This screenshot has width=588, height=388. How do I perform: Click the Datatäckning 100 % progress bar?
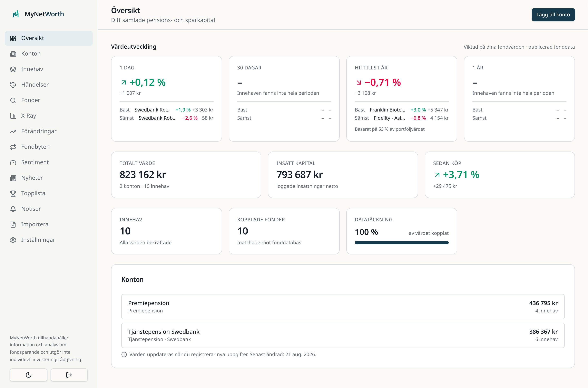pos(401,243)
